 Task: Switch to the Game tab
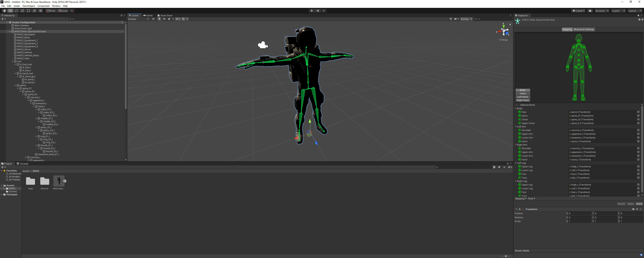(x=148, y=16)
